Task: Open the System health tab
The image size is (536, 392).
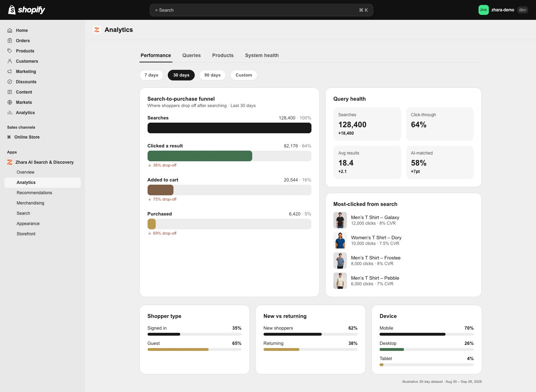Action: 262,55
